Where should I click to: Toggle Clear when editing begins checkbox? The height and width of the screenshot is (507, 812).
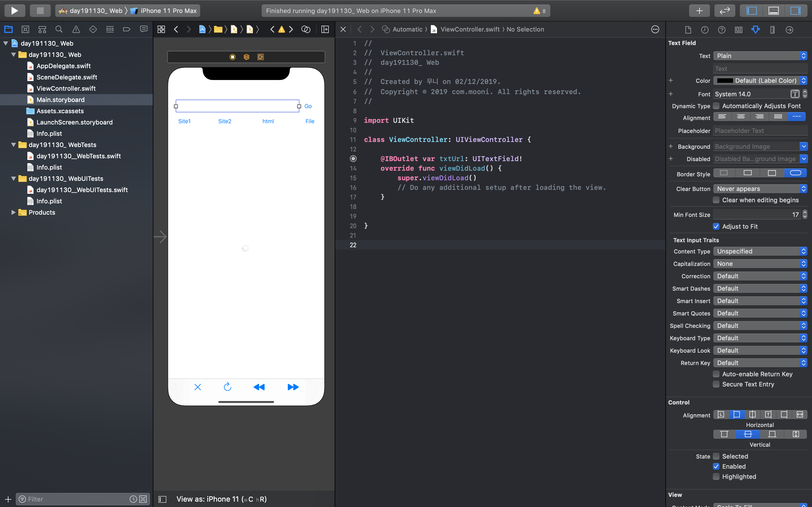[x=716, y=200]
